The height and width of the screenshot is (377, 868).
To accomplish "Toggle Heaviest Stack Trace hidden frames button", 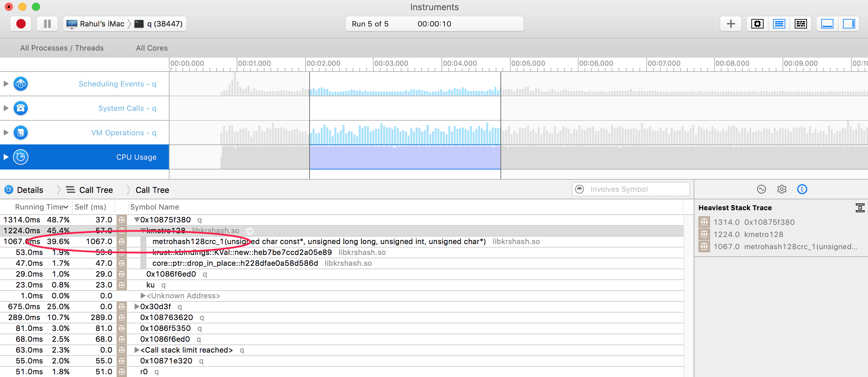I will [x=860, y=207].
